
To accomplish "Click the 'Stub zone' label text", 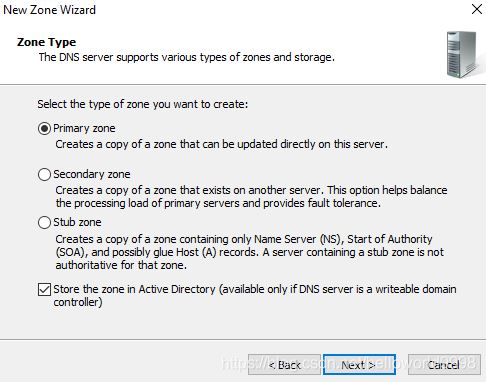I will [77, 222].
